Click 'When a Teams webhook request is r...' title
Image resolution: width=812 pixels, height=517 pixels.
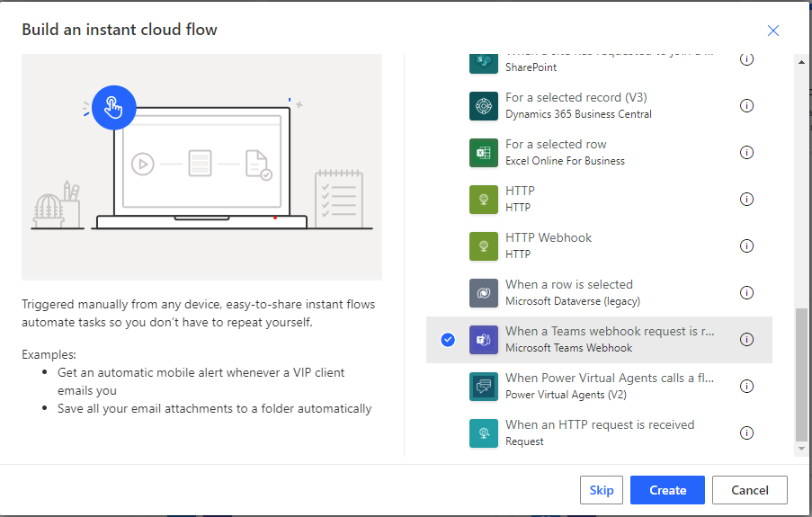coord(610,331)
